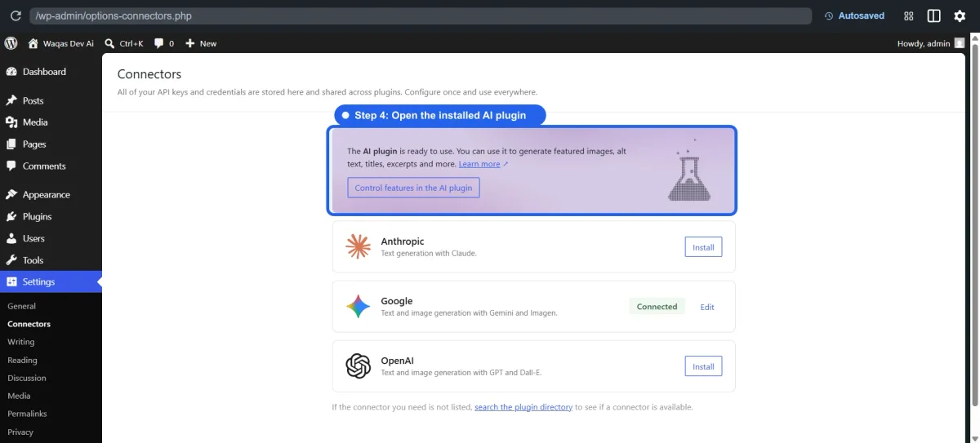Install the OpenAI connector

703,366
